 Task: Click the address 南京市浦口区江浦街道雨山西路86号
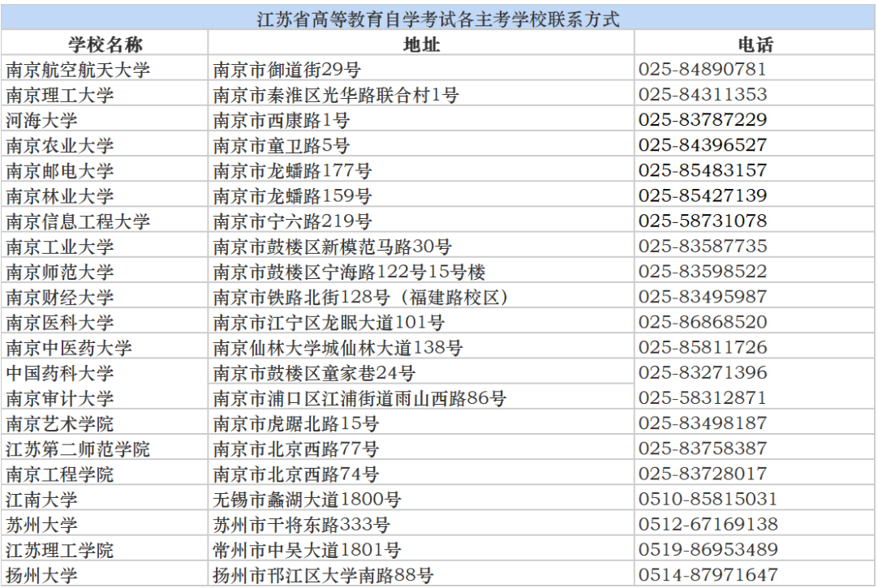point(359,398)
